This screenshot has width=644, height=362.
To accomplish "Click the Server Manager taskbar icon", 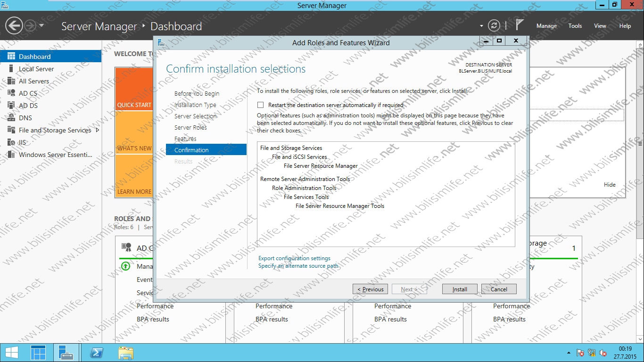I will point(39,353).
